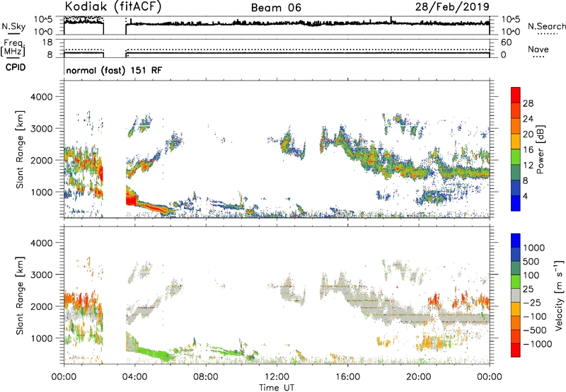Click the "20" label on the Power scale
566x392 pixels.
tap(528, 134)
